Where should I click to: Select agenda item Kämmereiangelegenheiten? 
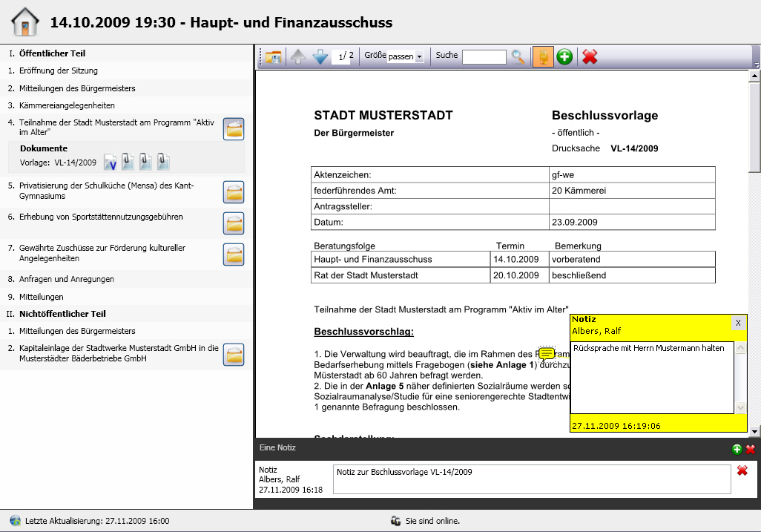point(67,105)
